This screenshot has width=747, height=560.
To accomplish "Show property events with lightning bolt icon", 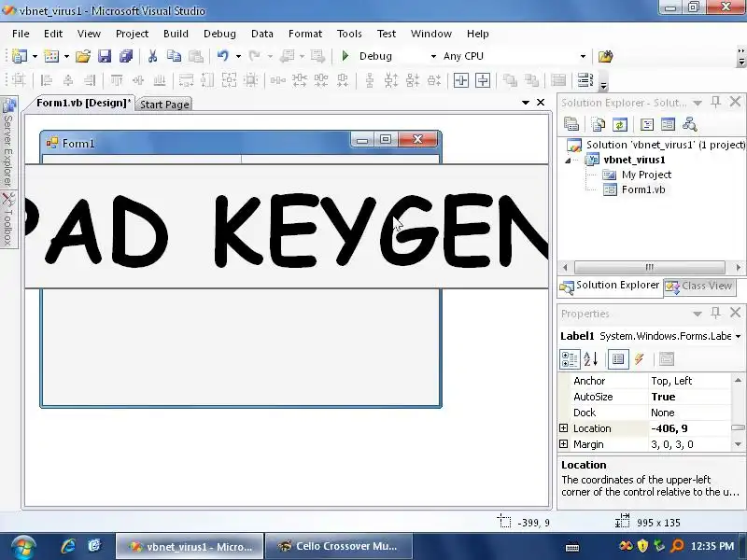I will 640,359.
